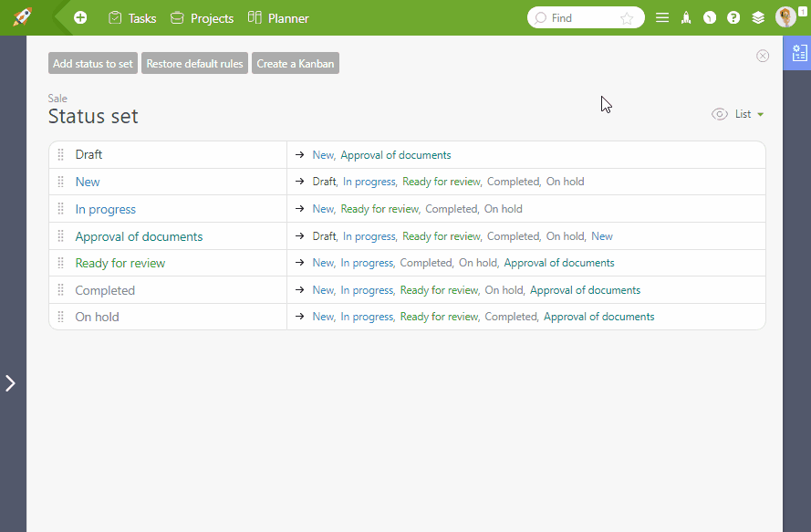Click the clock icon in the header
811x532 pixels.
coord(710,18)
